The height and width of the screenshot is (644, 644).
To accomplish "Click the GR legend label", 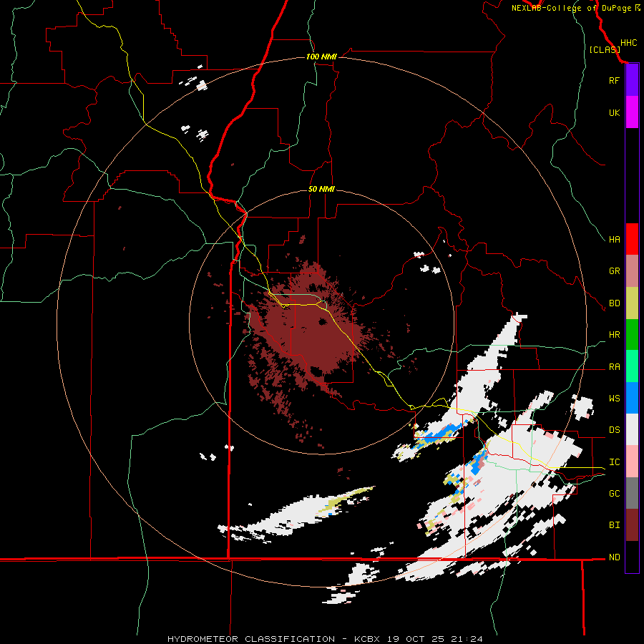I will [614, 271].
